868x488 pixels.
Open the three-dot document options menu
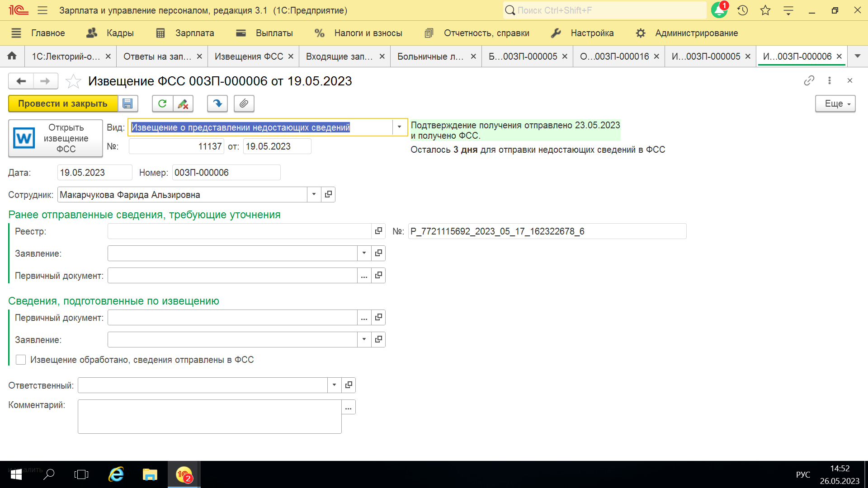(830, 80)
